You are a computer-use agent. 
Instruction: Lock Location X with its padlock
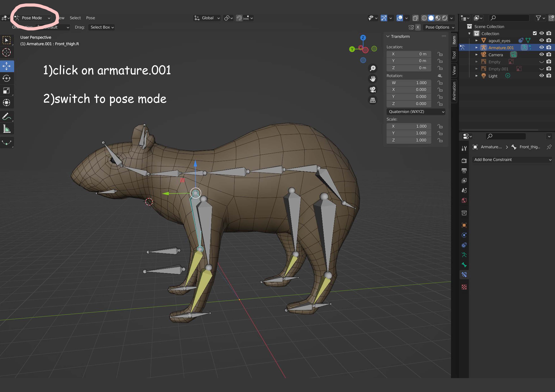440,54
